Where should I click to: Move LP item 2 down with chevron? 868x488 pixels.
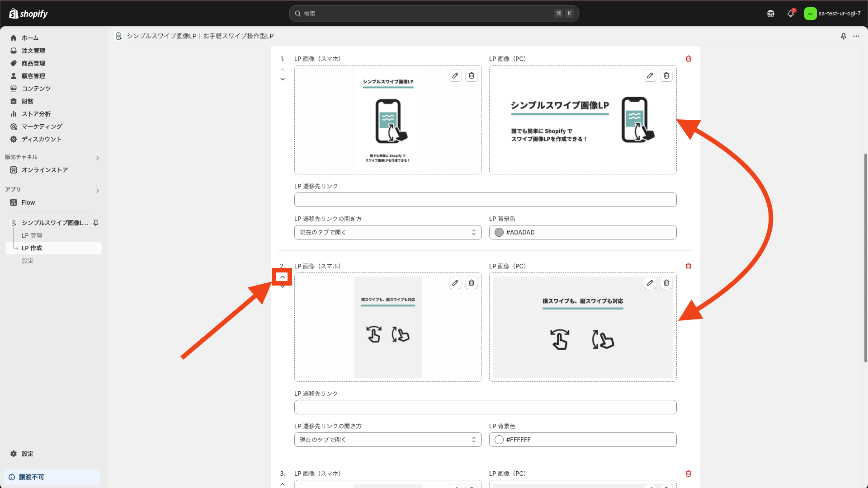click(283, 286)
